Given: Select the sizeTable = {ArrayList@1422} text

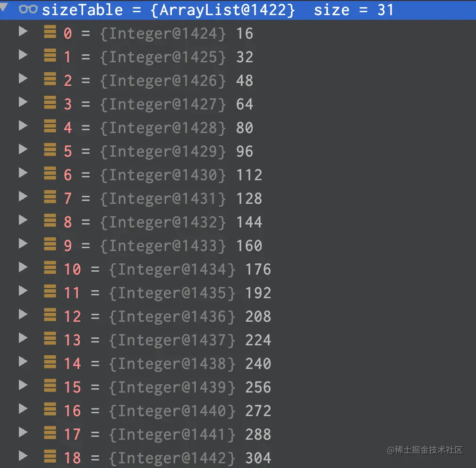Looking at the screenshot, I should pyautogui.click(x=169, y=10).
